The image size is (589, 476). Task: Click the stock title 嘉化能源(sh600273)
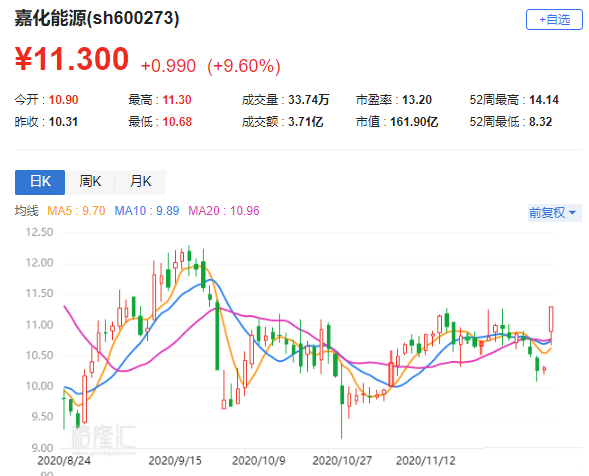(97, 18)
